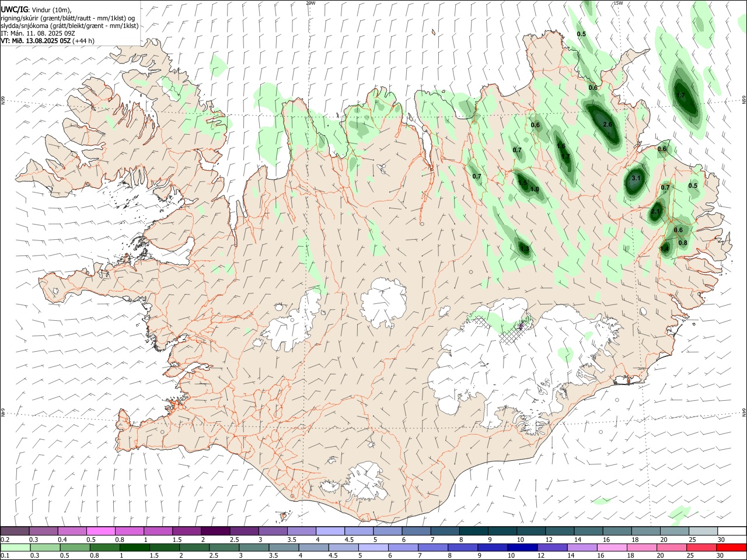Click the pale grey swatch labeled 25 in snow legend

(703, 531)
